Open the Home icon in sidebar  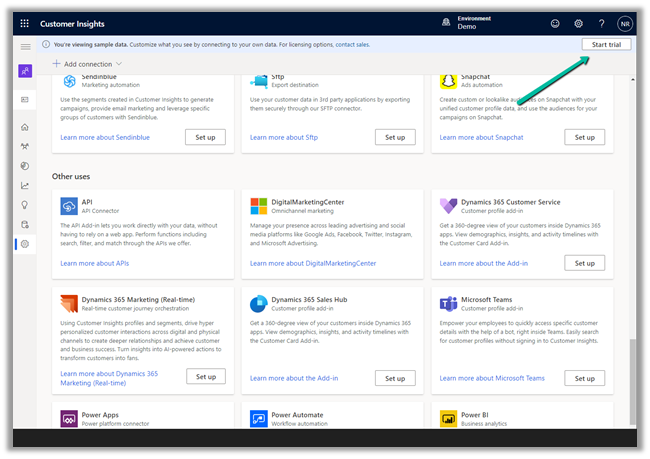25,127
